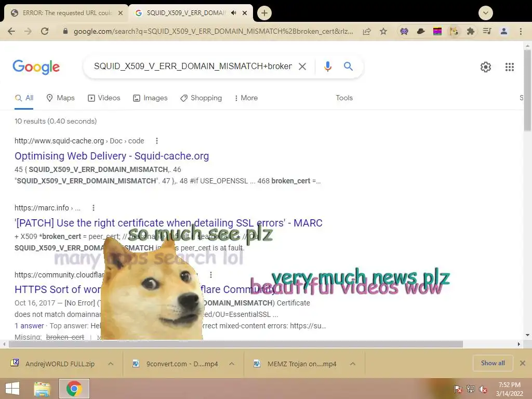Click the padlock site info icon
Image resolution: width=532 pixels, height=399 pixels.
(x=65, y=31)
